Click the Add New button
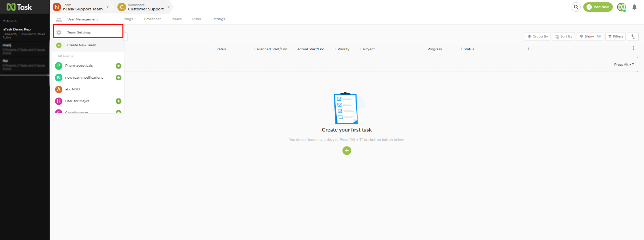This screenshot has height=240, width=644. [x=598, y=7]
